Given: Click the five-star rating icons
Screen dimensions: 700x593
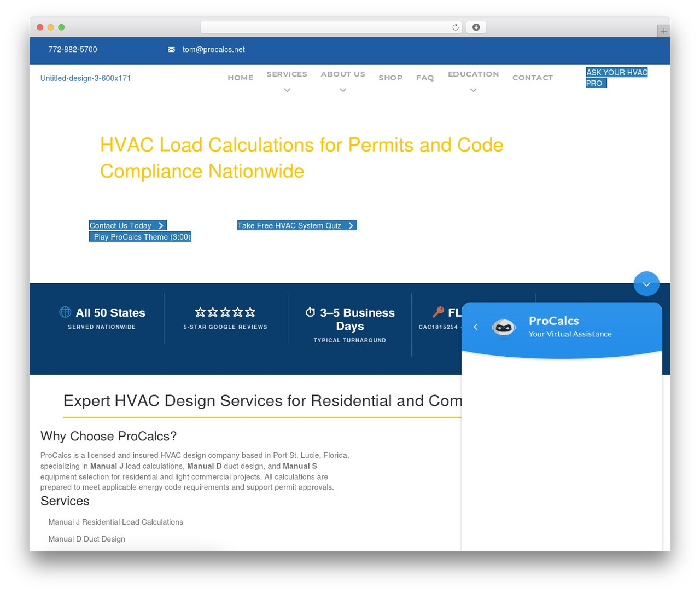Looking at the screenshot, I should pos(225,312).
